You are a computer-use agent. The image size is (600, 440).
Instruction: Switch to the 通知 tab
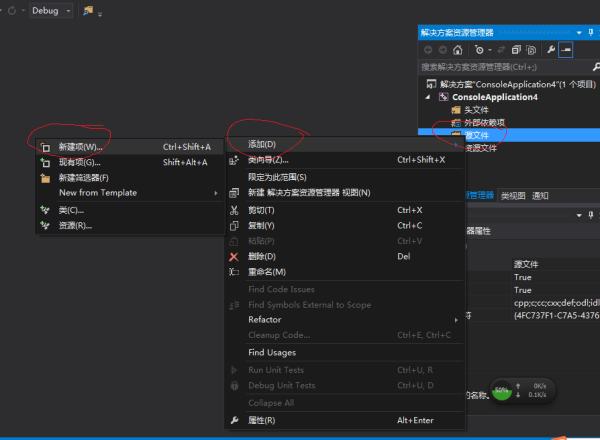coord(540,196)
